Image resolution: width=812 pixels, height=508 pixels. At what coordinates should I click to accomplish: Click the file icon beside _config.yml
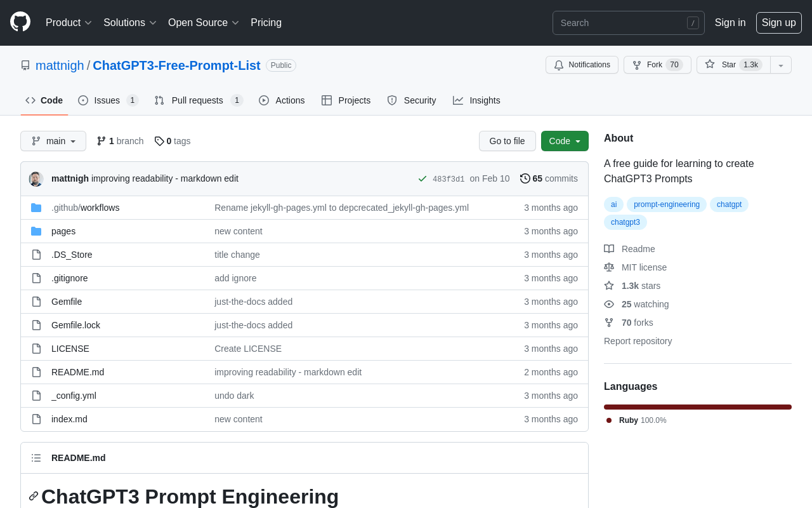[x=36, y=396]
